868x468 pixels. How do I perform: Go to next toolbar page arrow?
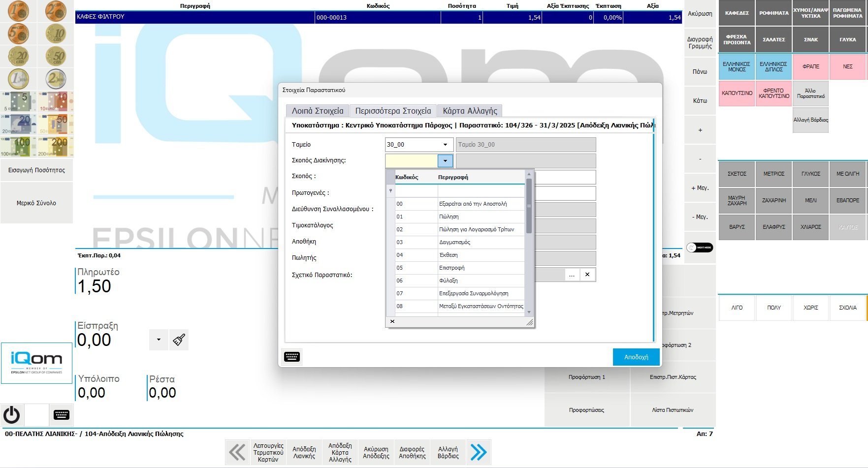pyautogui.click(x=479, y=452)
